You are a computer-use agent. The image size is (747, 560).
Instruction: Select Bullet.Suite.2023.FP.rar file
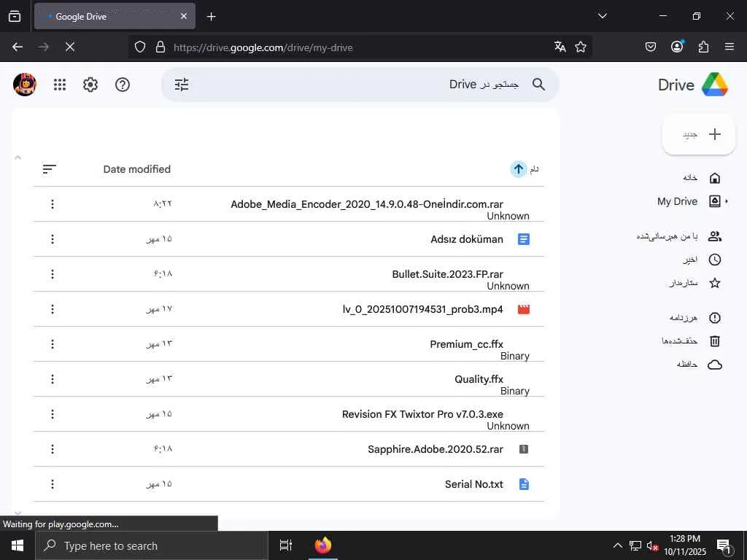coord(289,274)
